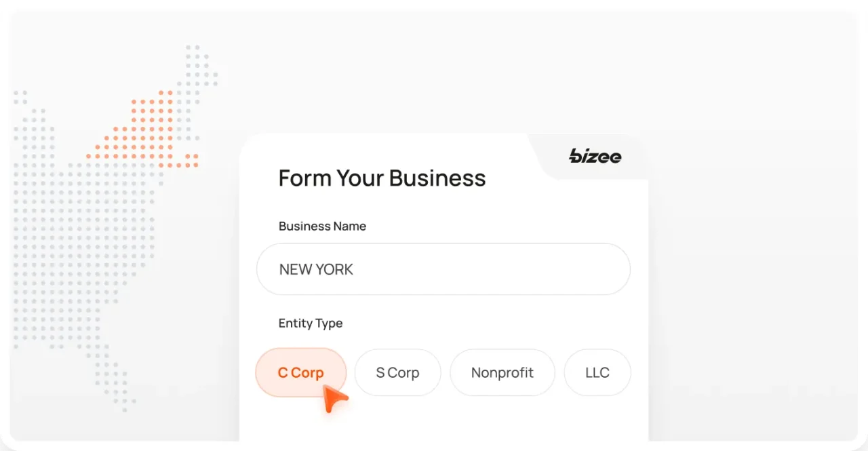Select the S Corp entity type
868x451 pixels.
397,372
